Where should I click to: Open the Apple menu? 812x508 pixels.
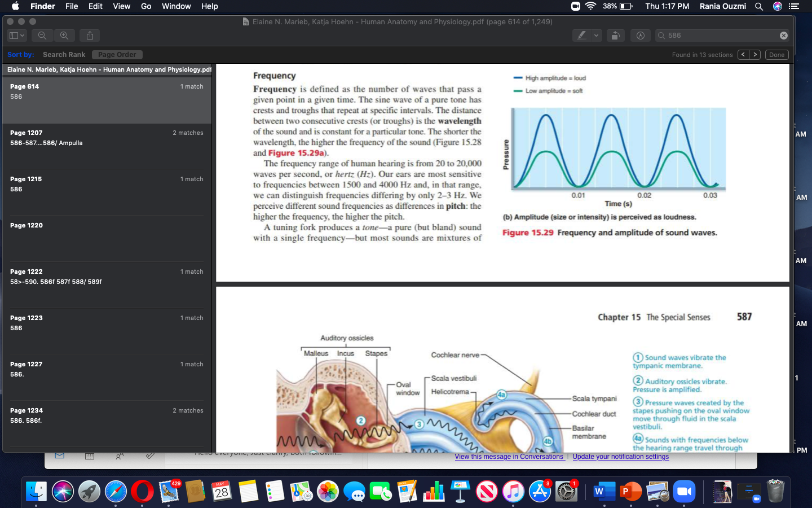pos(15,6)
